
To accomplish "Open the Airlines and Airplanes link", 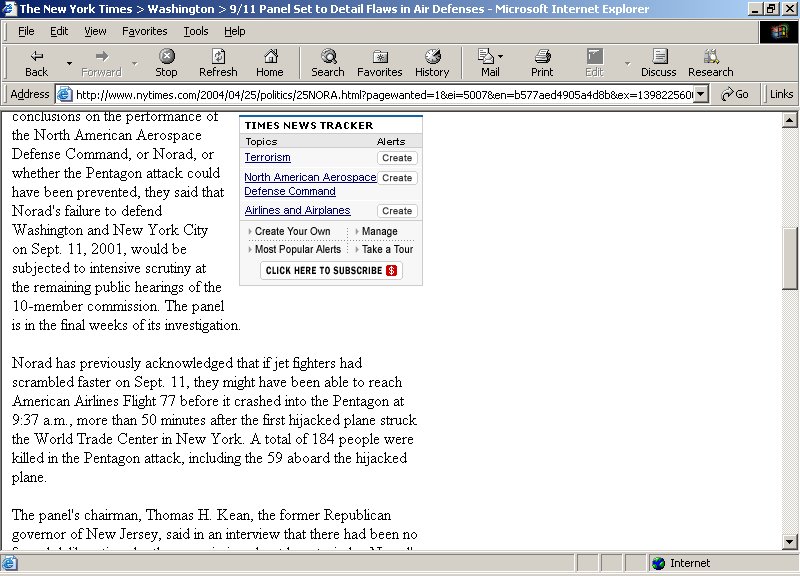I will click(x=297, y=210).
